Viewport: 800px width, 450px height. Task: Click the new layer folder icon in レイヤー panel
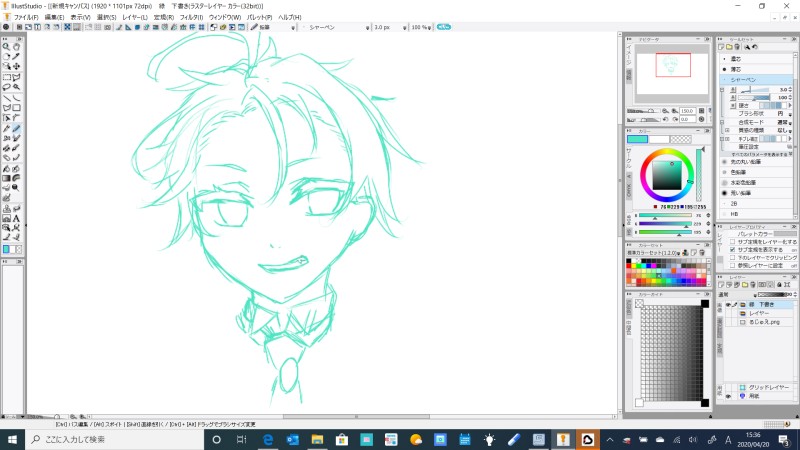745,285
